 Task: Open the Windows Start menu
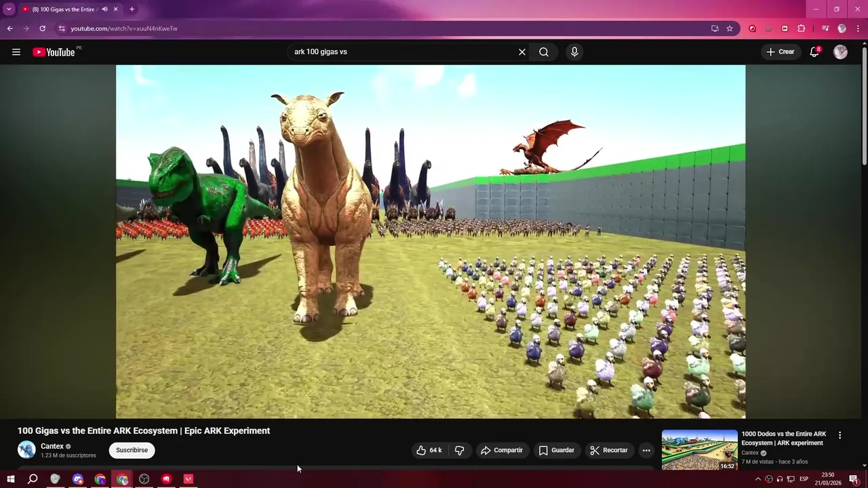tap(11, 479)
